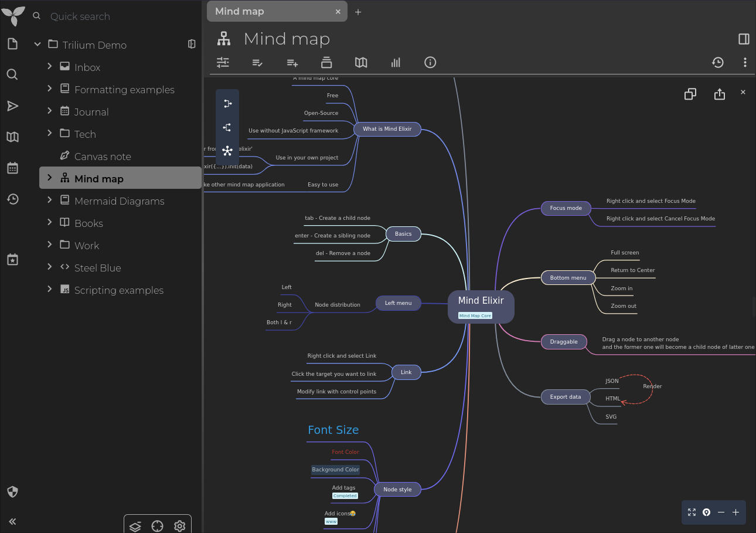
Task: Open the calendar icon in left launcher
Action: point(12,168)
